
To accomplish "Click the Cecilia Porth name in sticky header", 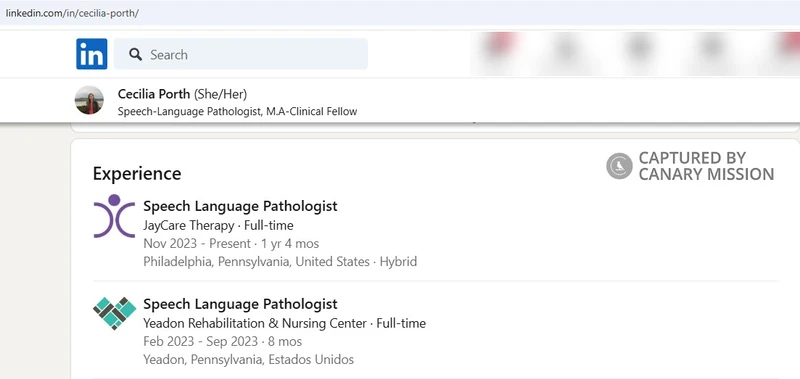I will click(154, 94).
